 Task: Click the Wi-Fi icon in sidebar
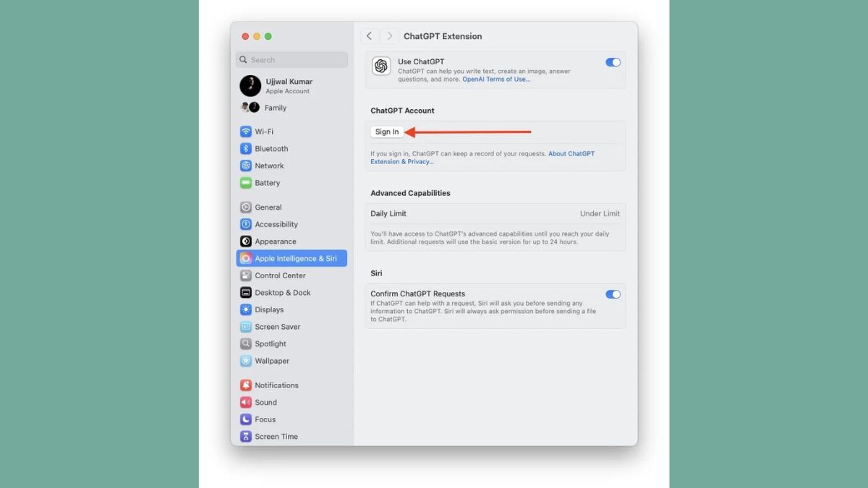pyautogui.click(x=246, y=132)
